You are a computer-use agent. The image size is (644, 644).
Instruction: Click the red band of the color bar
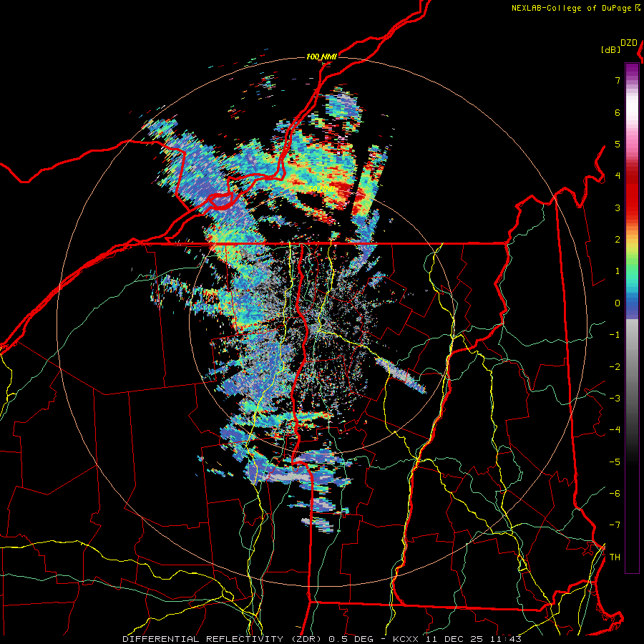coord(632,191)
